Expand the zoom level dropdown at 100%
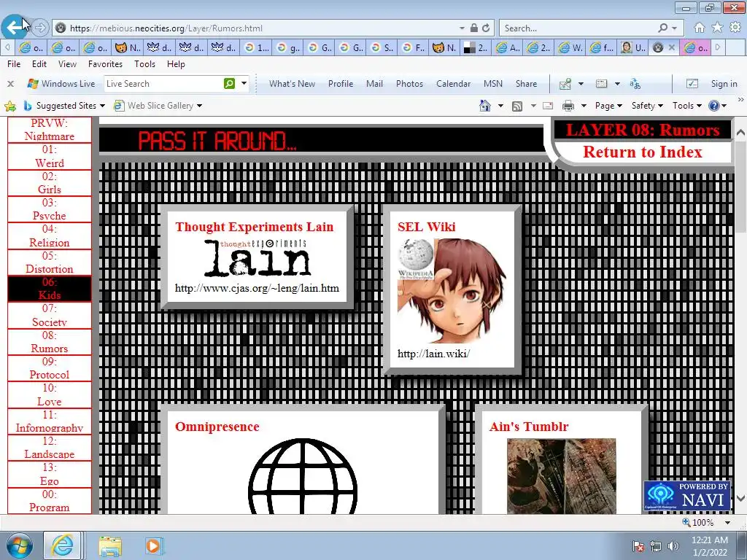Viewport: 747px width, 560px height. [728, 522]
